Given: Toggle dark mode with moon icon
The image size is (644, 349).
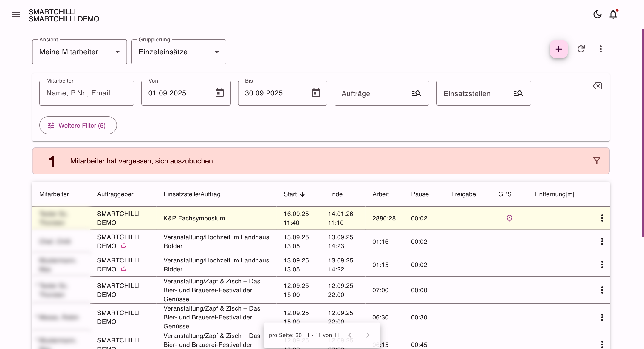Looking at the screenshot, I should 597,14.
